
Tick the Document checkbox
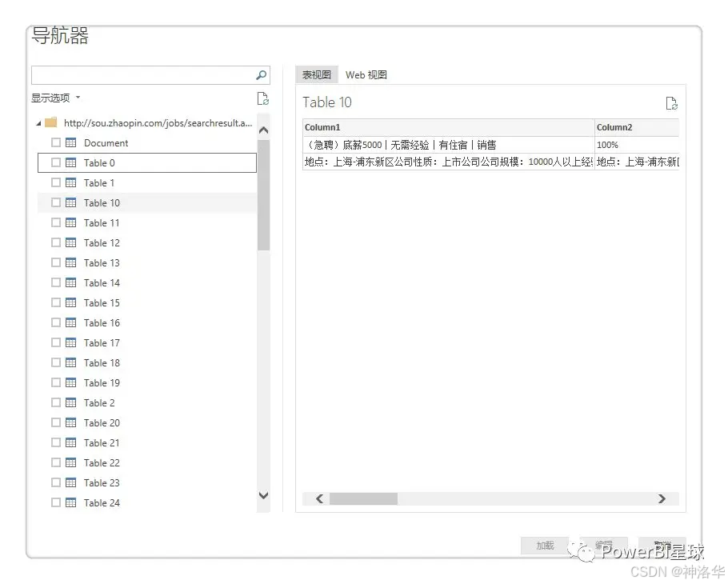click(x=56, y=142)
